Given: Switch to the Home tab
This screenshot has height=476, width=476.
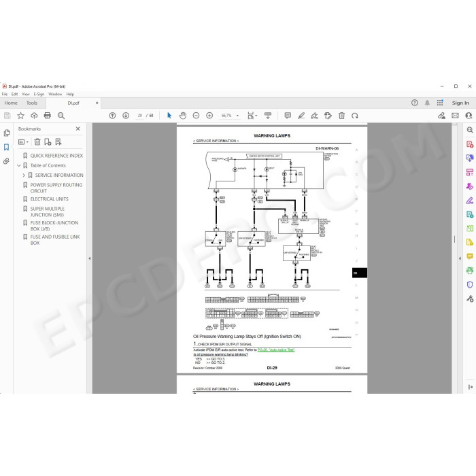Looking at the screenshot, I should click(x=11, y=103).
